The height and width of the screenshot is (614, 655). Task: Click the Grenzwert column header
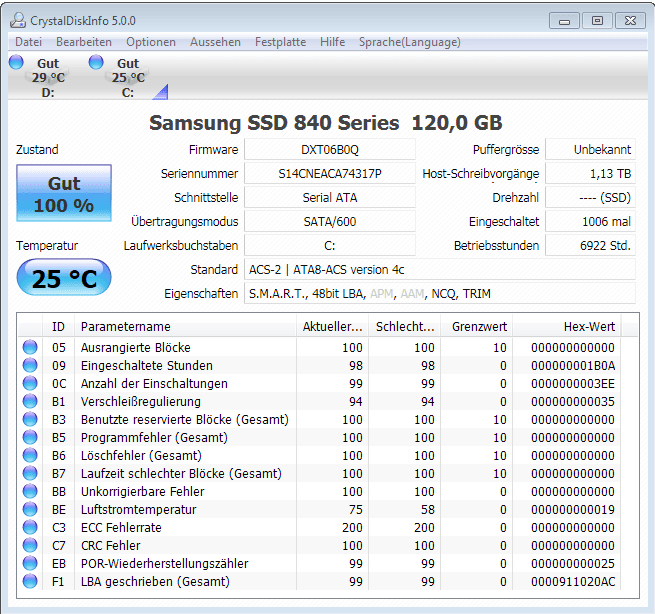click(479, 326)
